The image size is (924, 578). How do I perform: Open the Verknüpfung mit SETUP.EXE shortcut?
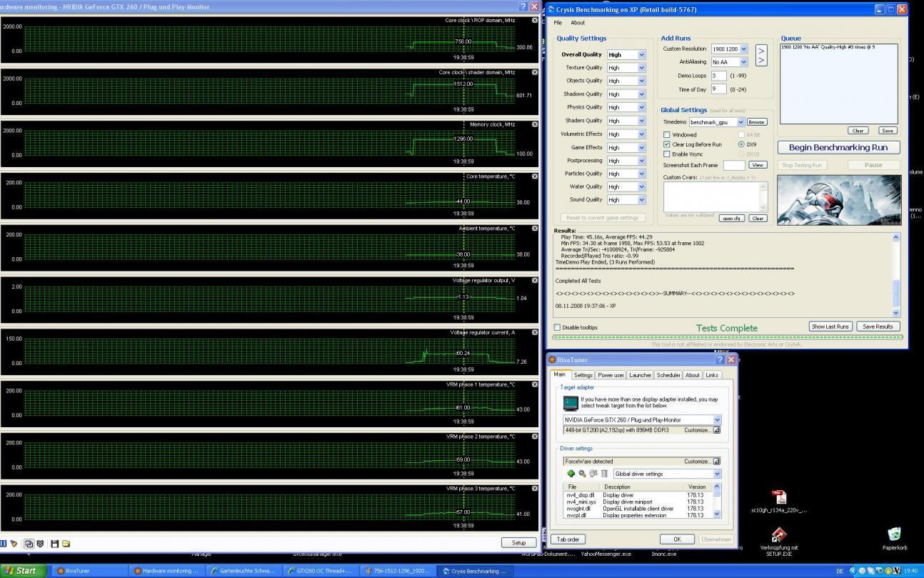pos(779,542)
